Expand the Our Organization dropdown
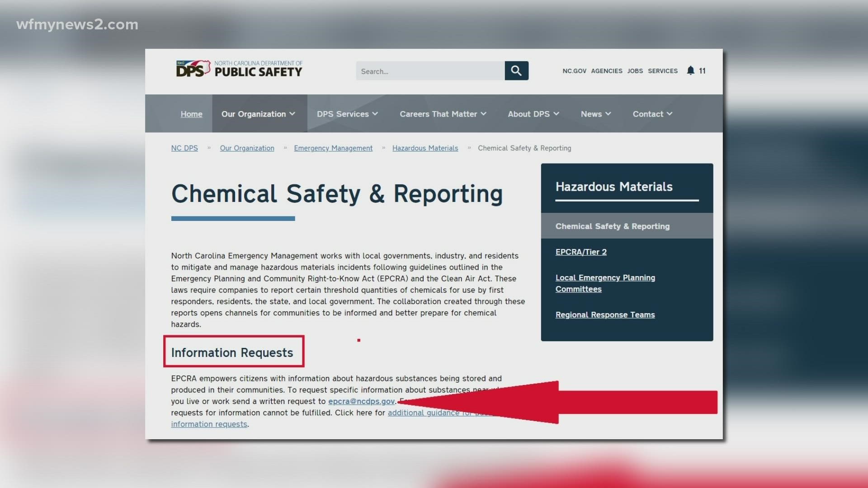 point(258,113)
